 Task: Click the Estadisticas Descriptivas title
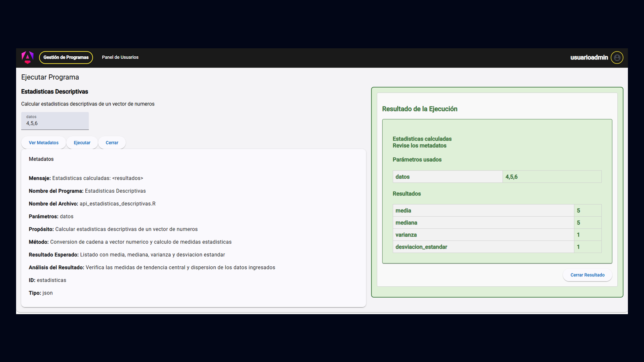pyautogui.click(x=55, y=92)
